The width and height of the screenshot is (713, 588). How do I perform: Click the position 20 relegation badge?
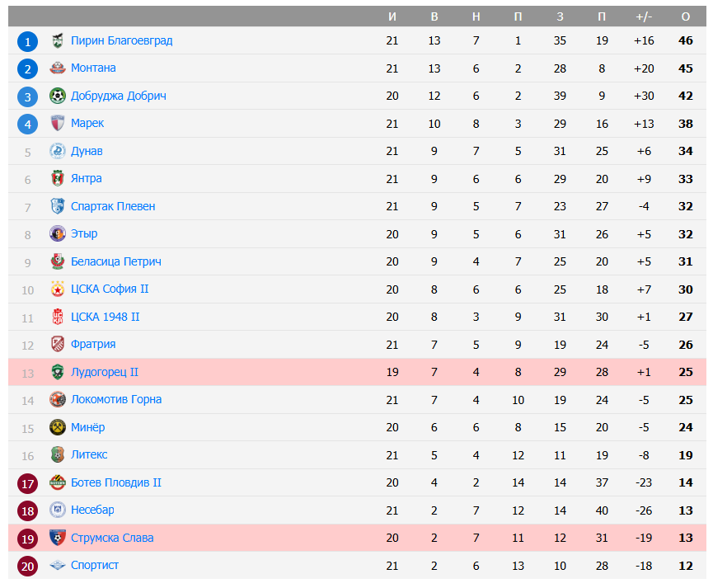pos(27,566)
